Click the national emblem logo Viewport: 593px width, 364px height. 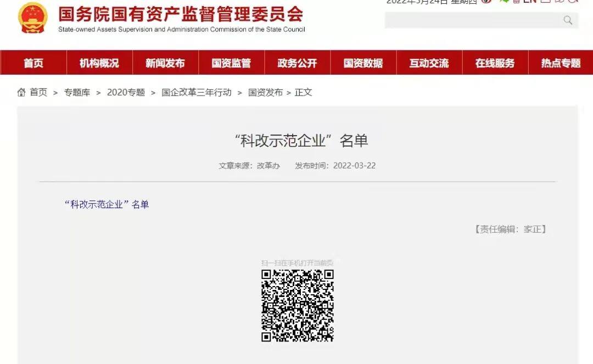pos(33,18)
